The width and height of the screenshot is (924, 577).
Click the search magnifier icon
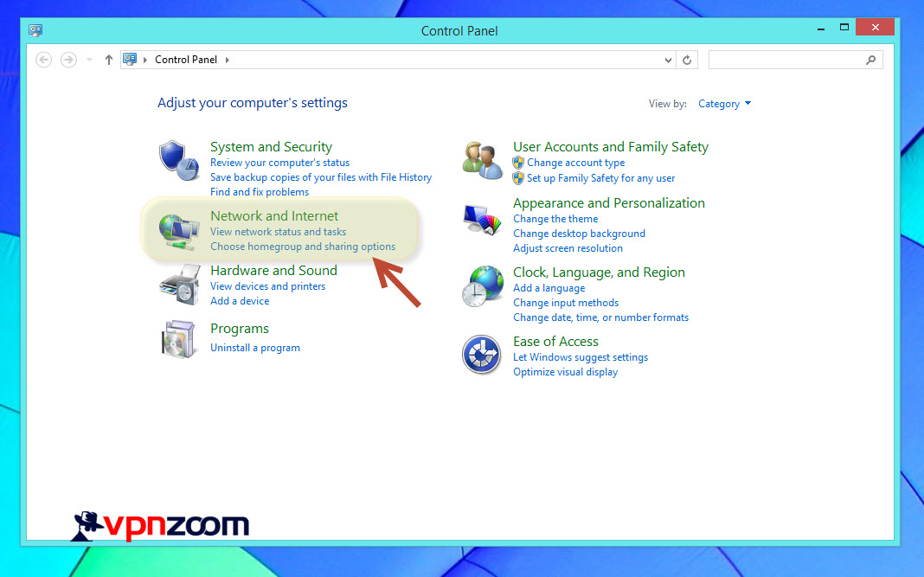click(870, 60)
